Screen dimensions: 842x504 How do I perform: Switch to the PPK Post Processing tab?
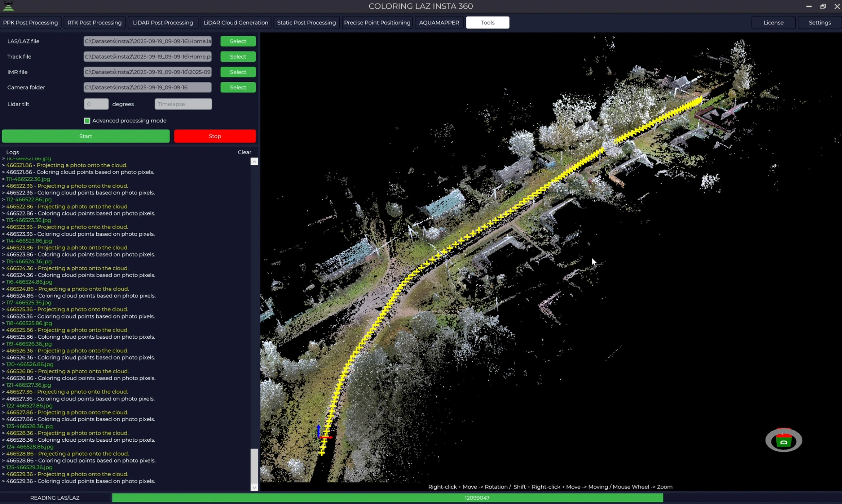(x=31, y=22)
